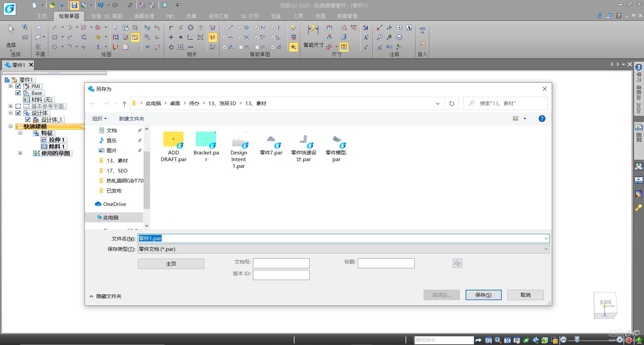Switch to the 曲面处理 ribbon tab
This screenshot has height=345, width=644.
[144, 16]
